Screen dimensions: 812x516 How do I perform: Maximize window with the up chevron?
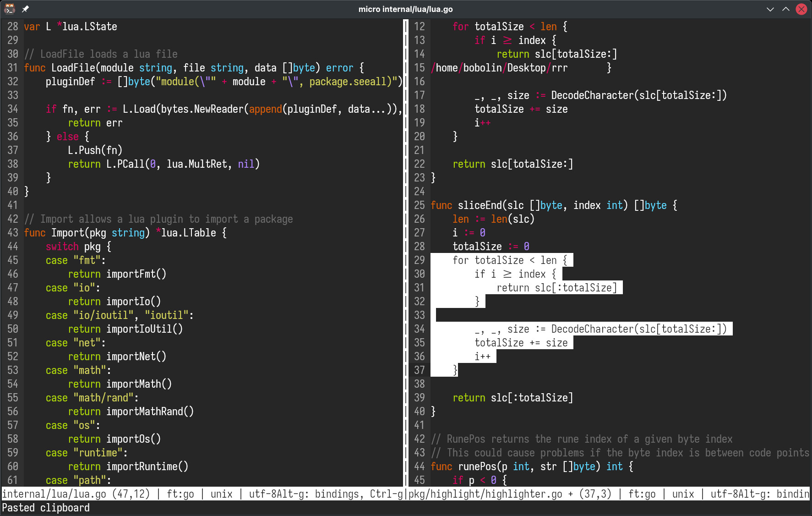coord(786,9)
